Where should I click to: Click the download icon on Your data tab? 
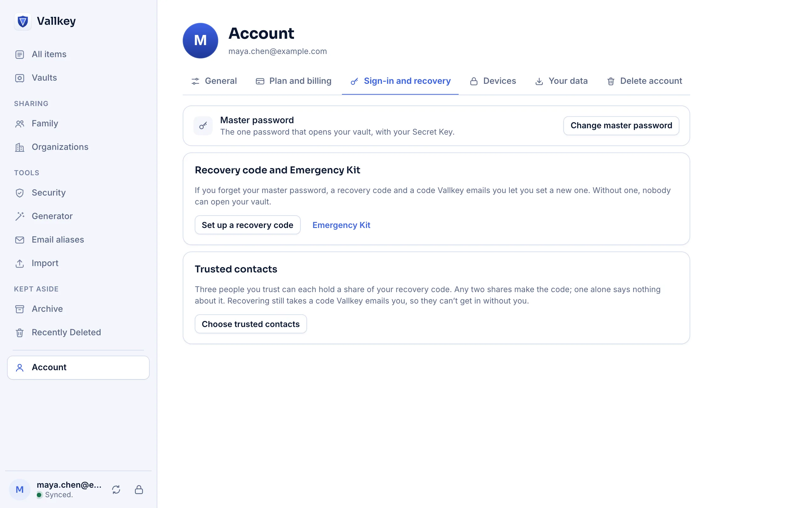coord(539,81)
